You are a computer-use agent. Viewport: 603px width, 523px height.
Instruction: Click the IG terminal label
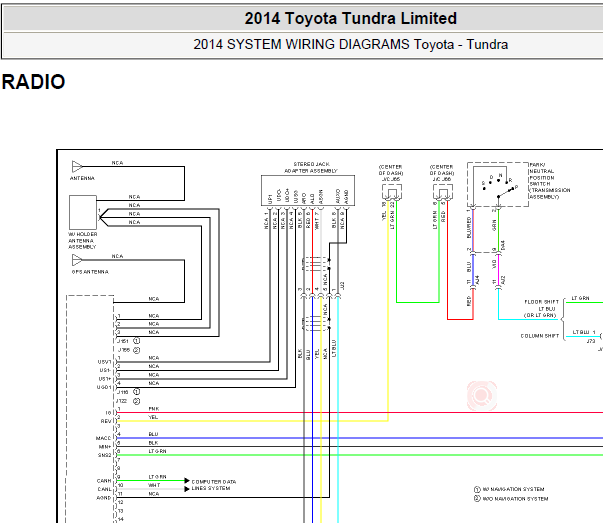108,413
